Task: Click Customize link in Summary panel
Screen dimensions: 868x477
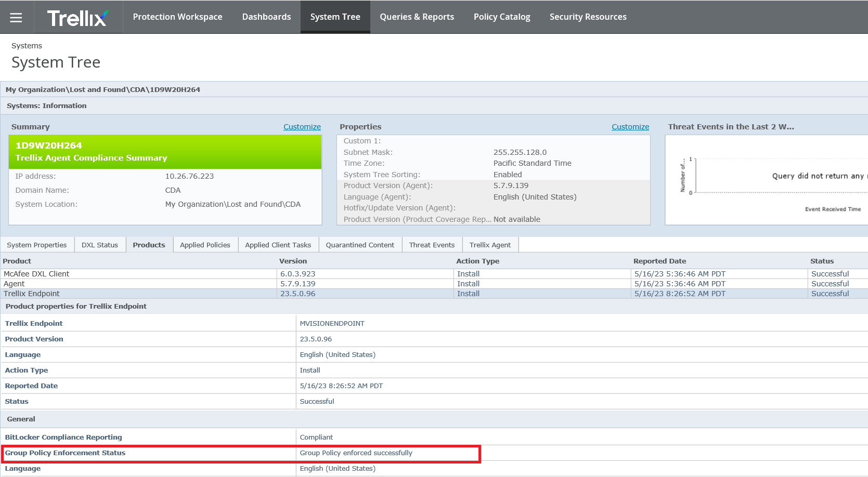Action: point(302,127)
